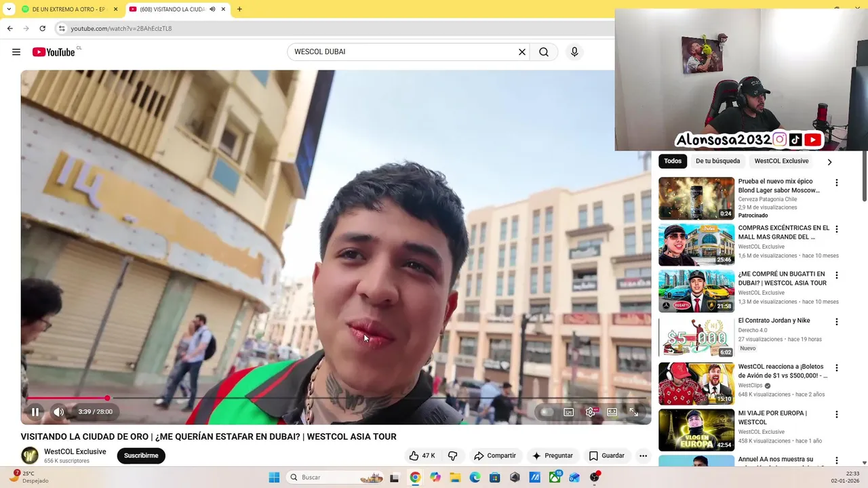Screen dimensions: 868x488
Task: Close the VISITANDO LA CIUDAD browser tab
Action: click(223, 9)
